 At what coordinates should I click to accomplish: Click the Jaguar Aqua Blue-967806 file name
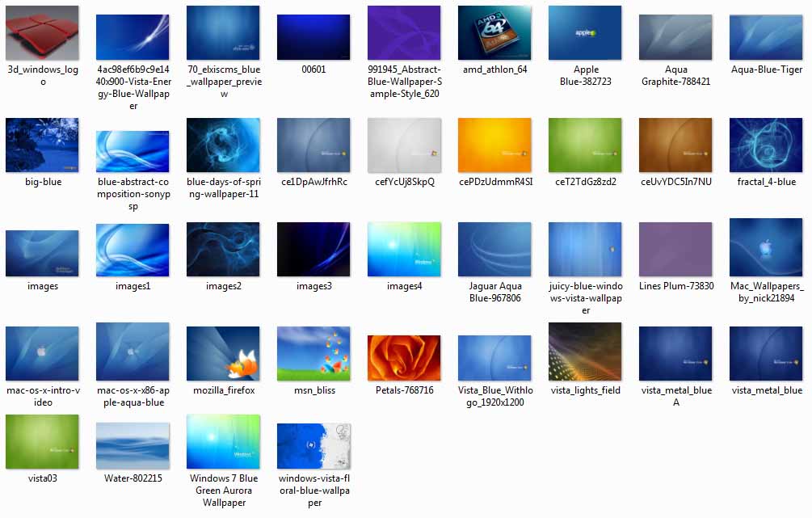(x=494, y=292)
